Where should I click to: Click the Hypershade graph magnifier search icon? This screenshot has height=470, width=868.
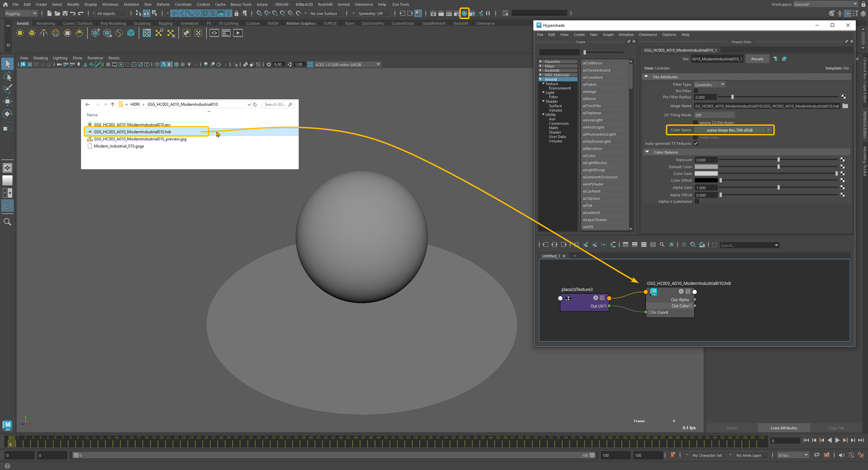click(662, 244)
